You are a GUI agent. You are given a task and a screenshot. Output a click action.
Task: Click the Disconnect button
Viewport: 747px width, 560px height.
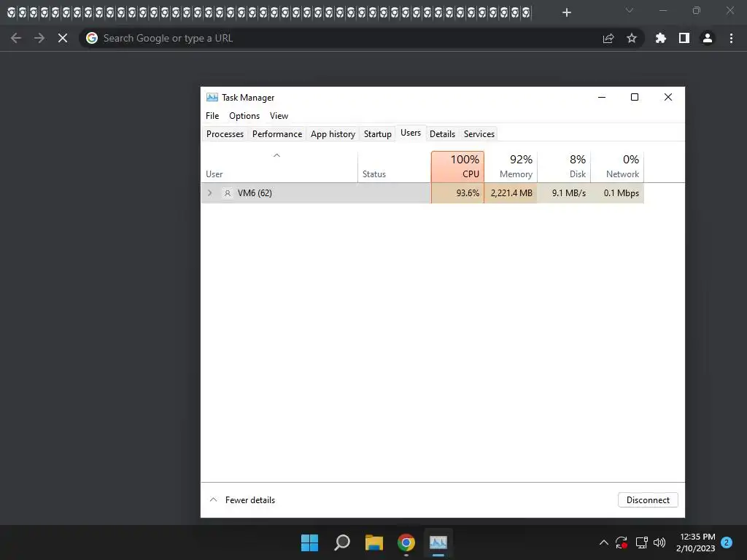coord(648,500)
